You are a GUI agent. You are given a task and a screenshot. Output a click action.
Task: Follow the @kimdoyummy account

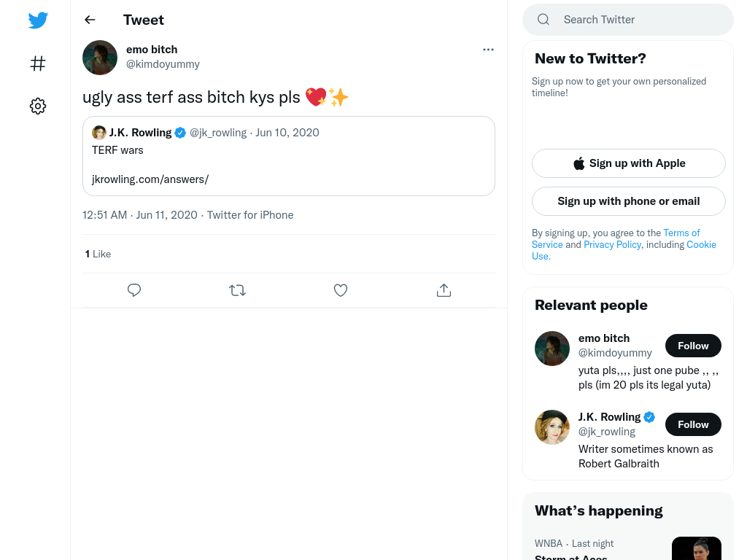pos(693,346)
